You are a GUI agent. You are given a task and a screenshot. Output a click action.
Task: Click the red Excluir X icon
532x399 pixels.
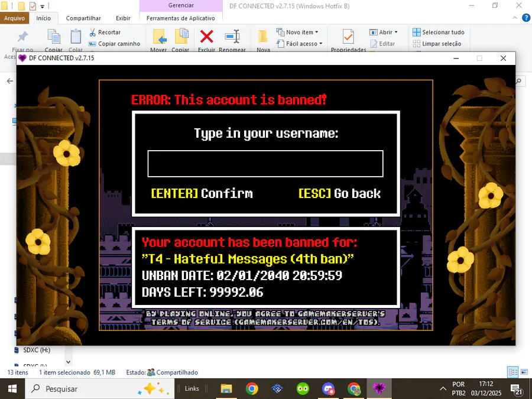pos(207,37)
